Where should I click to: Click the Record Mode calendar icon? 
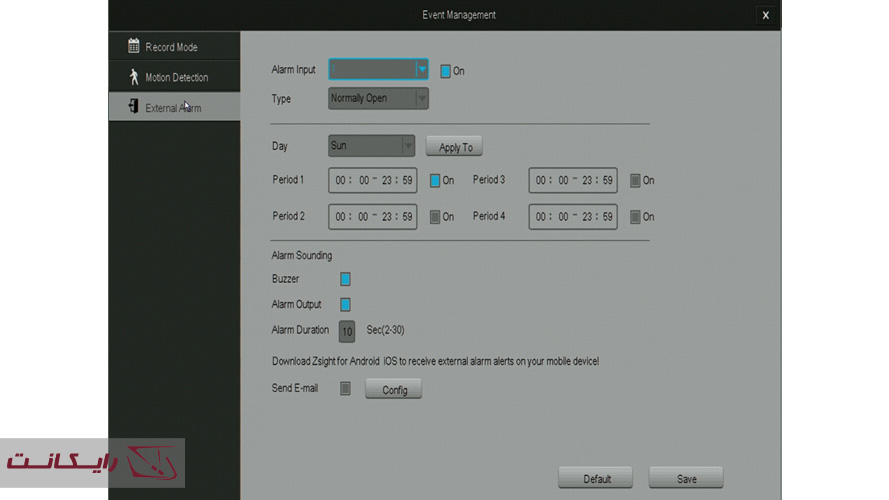(133, 46)
